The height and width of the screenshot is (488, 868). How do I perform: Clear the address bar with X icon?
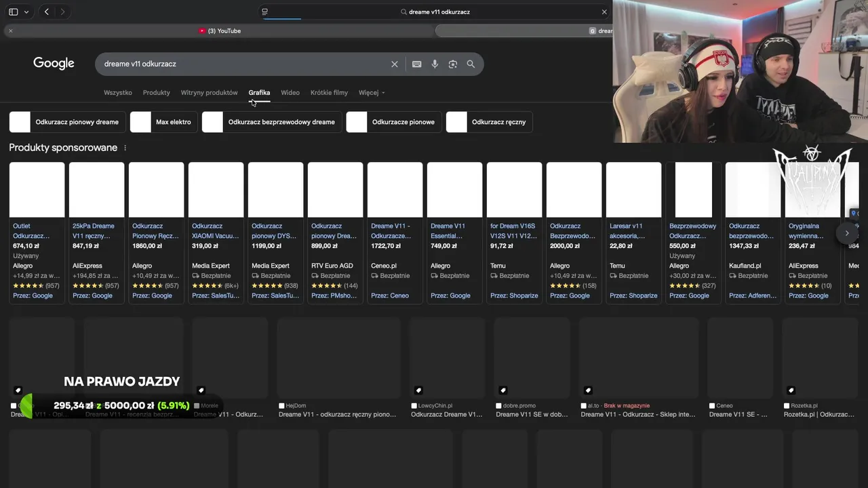(x=604, y=12)
